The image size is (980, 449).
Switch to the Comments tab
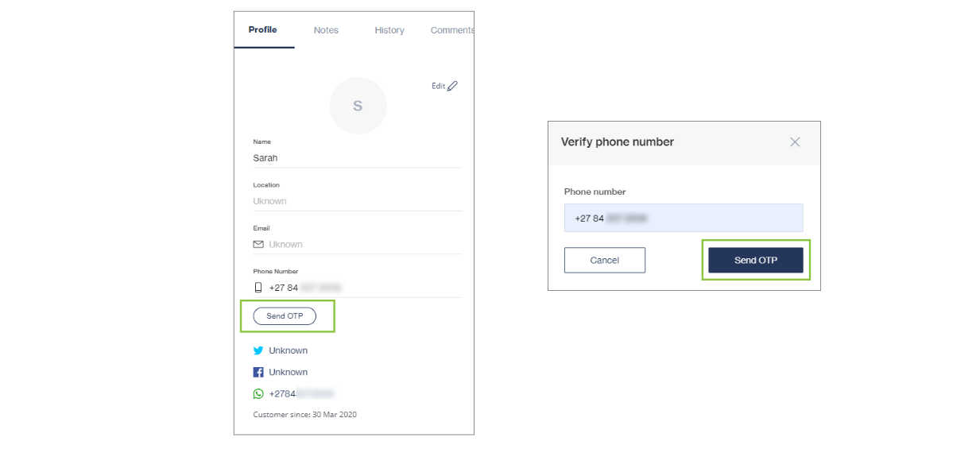pos(451,30)
